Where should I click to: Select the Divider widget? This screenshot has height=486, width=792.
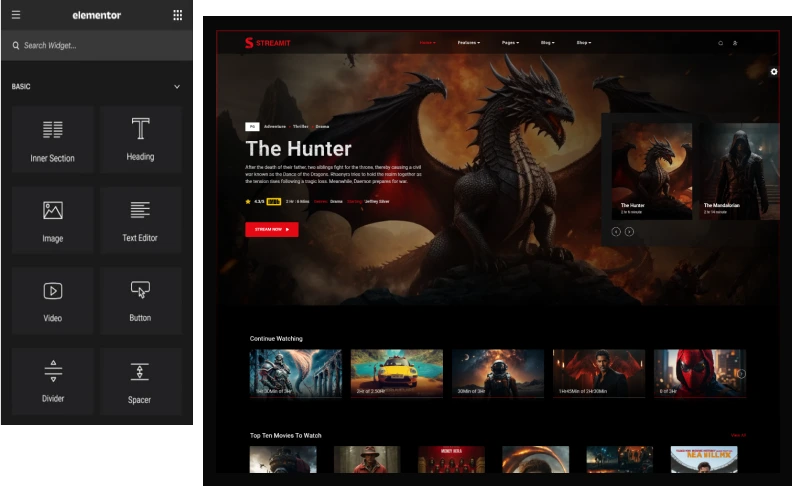pos(53,381)
